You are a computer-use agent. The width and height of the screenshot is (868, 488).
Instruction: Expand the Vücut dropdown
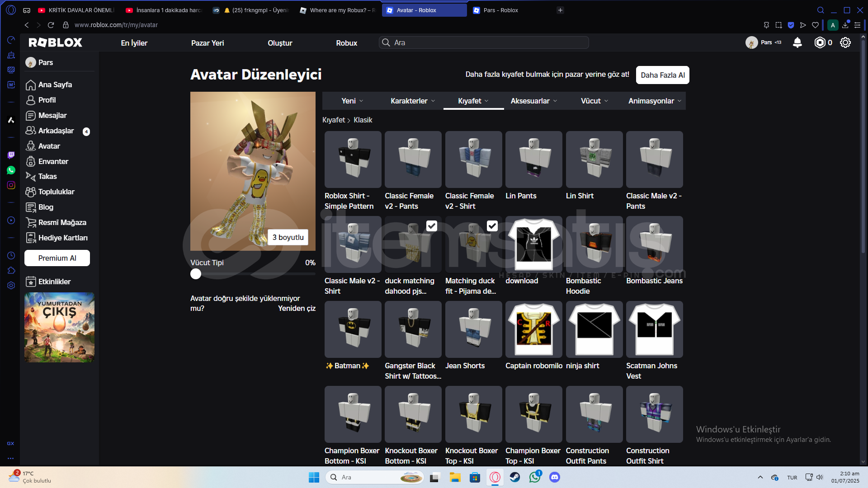click(x=594, y=101)
